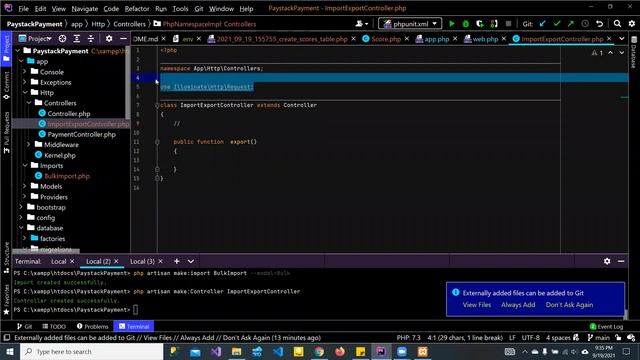Click the UTF-8 encoding in status bar
Image resolution: width=640 pixels, height=360 pixels.
(x=531, y=338)
